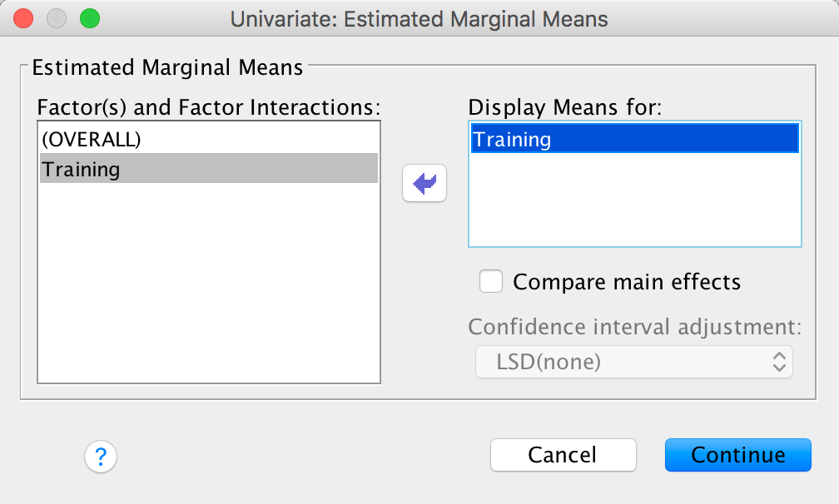The width and height of the screenshot is (839, 504).
Task: Open the LSD(none) adjustment dropdown
Action: coord(633,362)
